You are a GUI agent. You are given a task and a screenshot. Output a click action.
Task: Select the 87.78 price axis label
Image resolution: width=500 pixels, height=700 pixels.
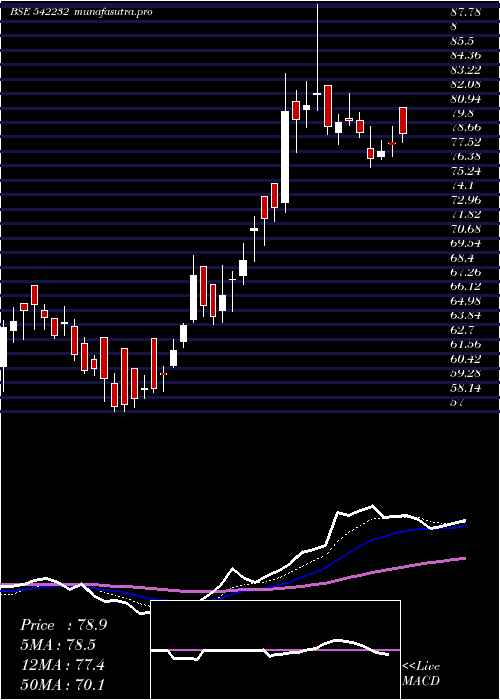point(466,12)
